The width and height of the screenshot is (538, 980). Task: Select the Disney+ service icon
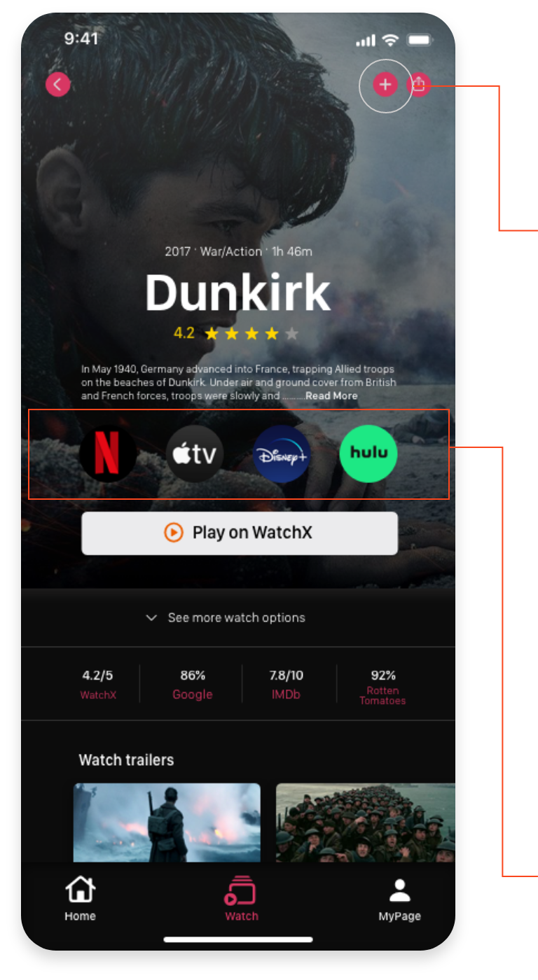(x=282, y=454)
